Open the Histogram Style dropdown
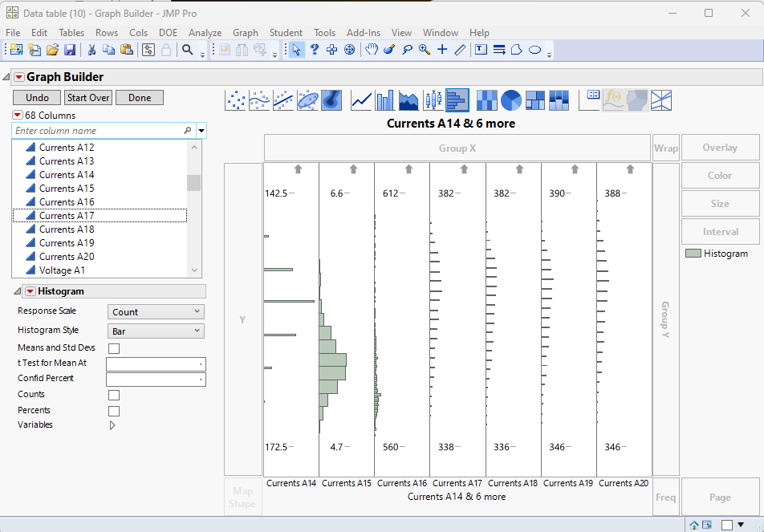Viewport: 764px width, 532px height. 156,331
